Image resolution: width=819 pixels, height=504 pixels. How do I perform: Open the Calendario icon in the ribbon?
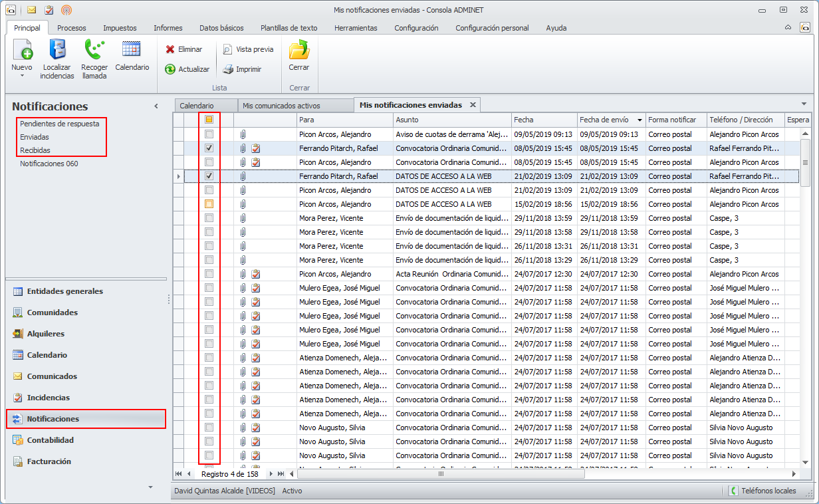[132, 51]
